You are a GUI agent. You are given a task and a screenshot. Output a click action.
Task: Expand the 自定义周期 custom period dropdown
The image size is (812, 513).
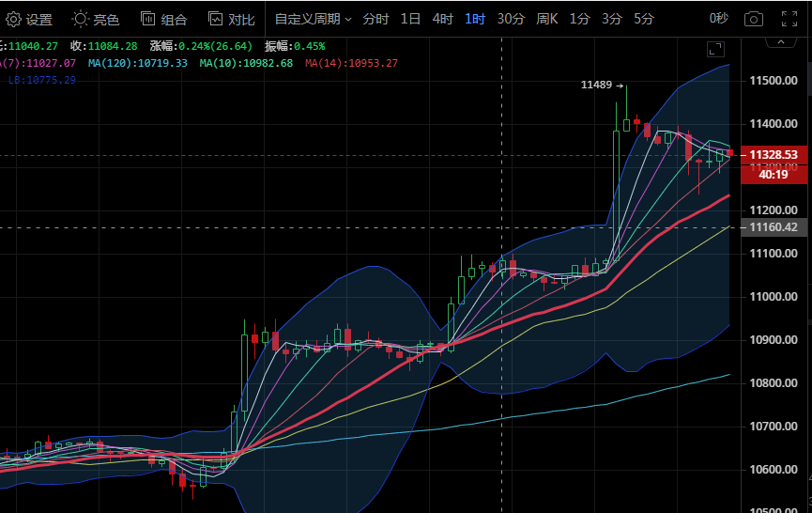[x=313, y=19]
